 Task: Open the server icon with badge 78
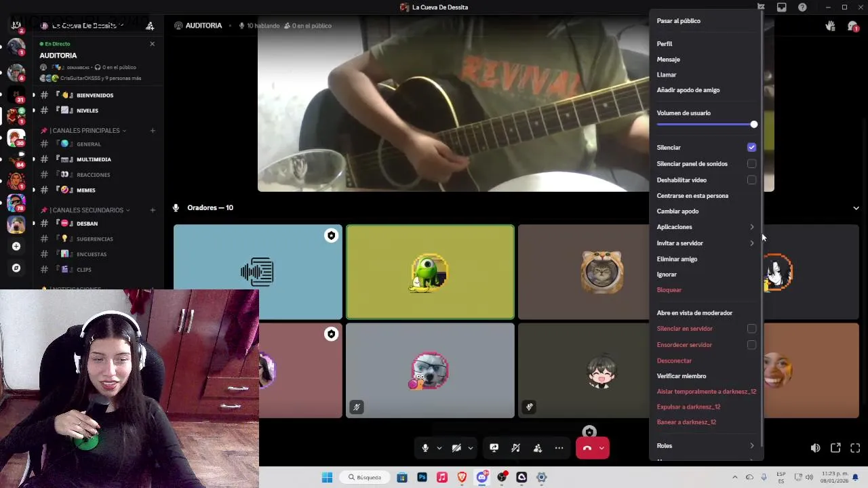[16, 202]
